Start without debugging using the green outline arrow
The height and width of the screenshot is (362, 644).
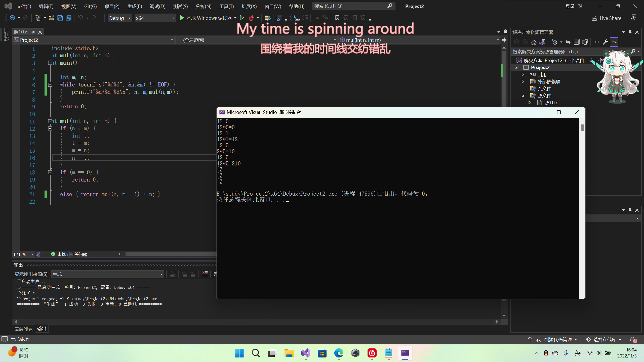coord(242,18)
